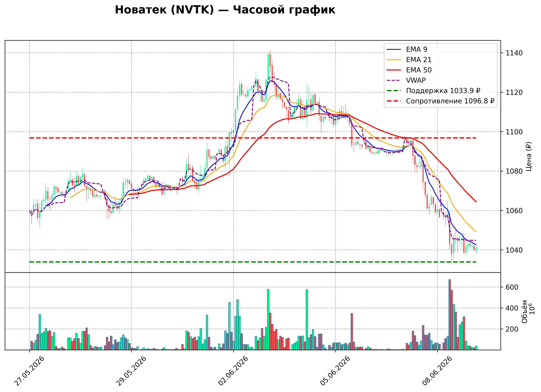541x392 pixels.
Task: Click the 1060 price axis label
Action: (x=514, y=211)
